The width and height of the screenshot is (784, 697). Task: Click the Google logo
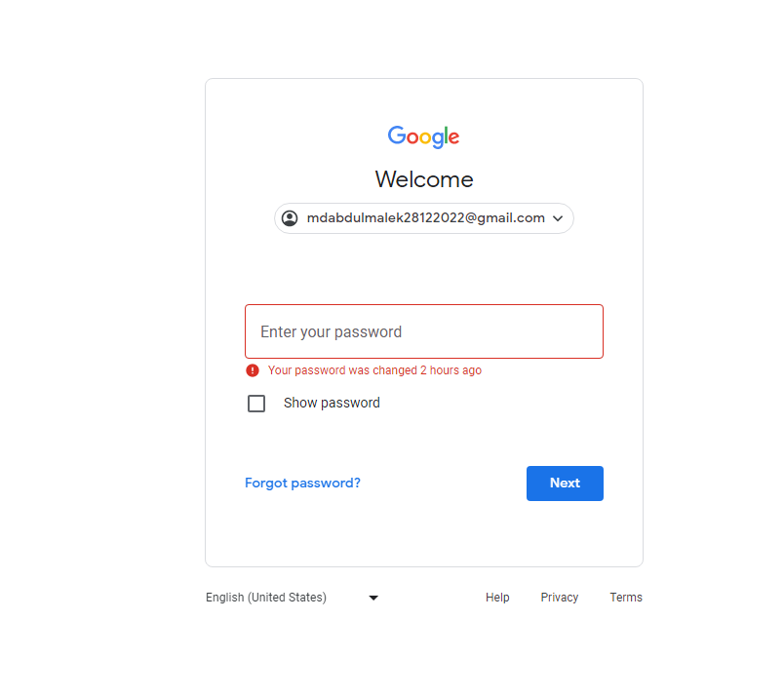[x=423, y=136]
